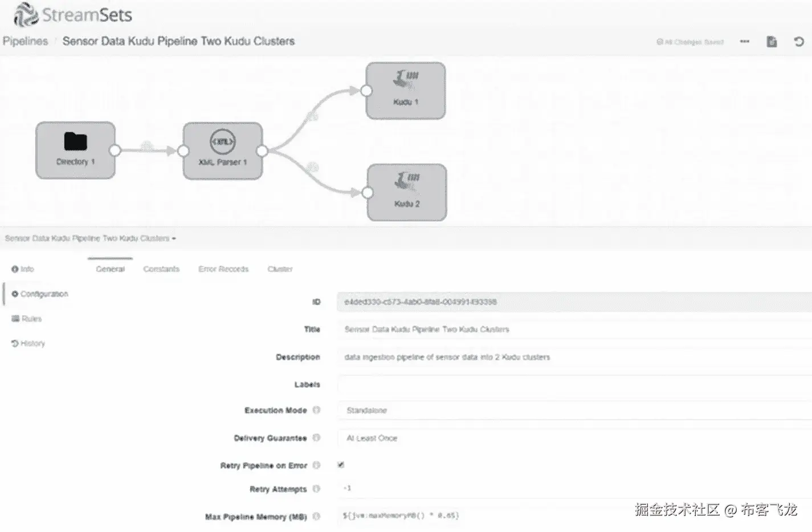Open help for Max Pipeline Memory
The height and width of the screenshot is (532, 812).
tap(316, 517)
